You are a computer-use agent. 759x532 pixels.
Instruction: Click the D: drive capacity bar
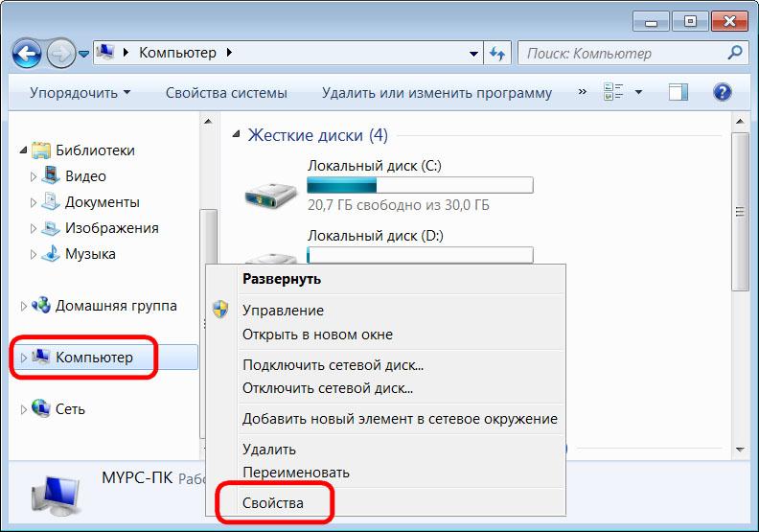(x=420, y=255)
